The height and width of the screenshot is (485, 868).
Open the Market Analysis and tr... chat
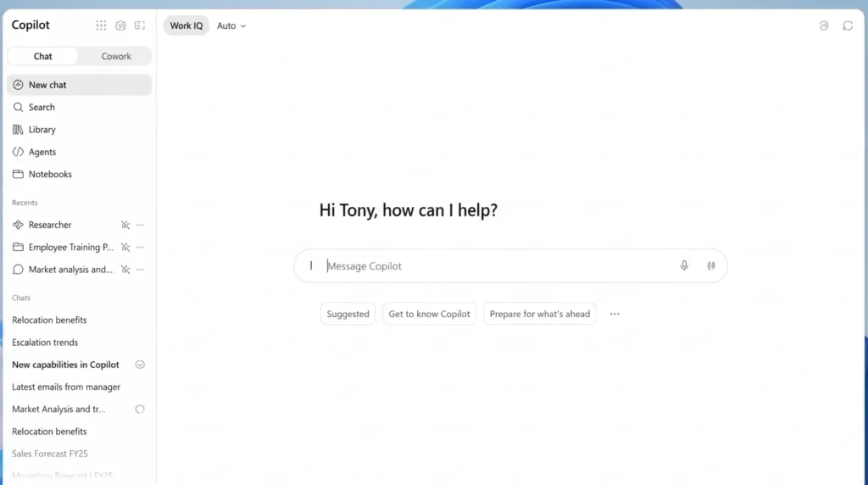coord(58,410)
